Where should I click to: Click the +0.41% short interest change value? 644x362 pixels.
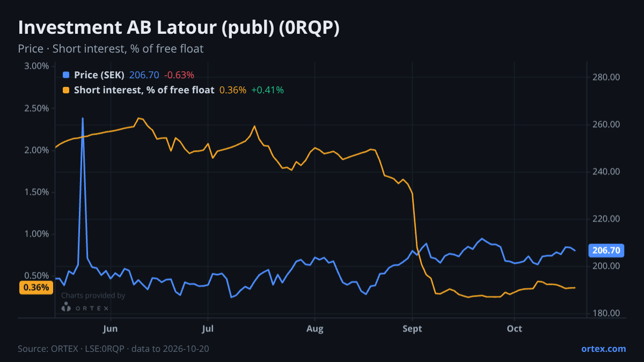click(x=267, y=90)
